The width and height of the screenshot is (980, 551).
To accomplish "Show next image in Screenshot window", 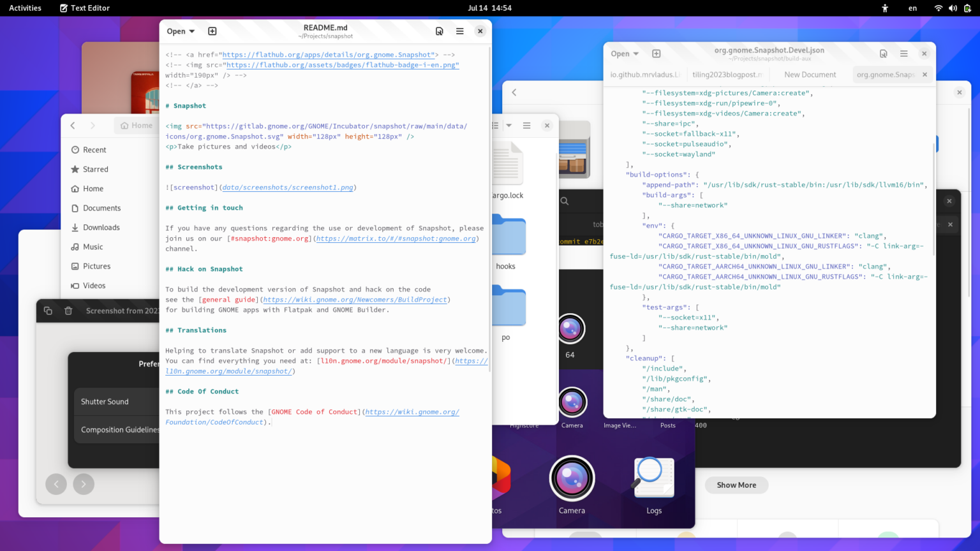I will click(x=84, y=484).
